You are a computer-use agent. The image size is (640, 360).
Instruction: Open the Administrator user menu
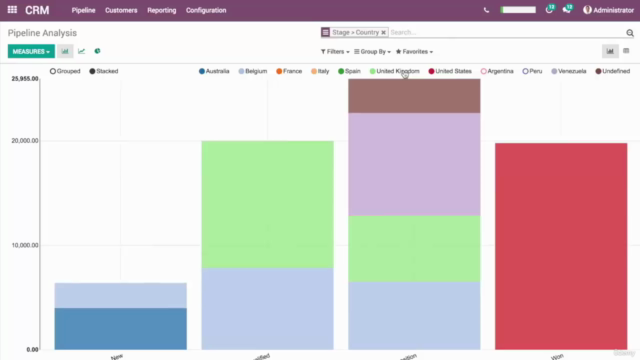608,10
